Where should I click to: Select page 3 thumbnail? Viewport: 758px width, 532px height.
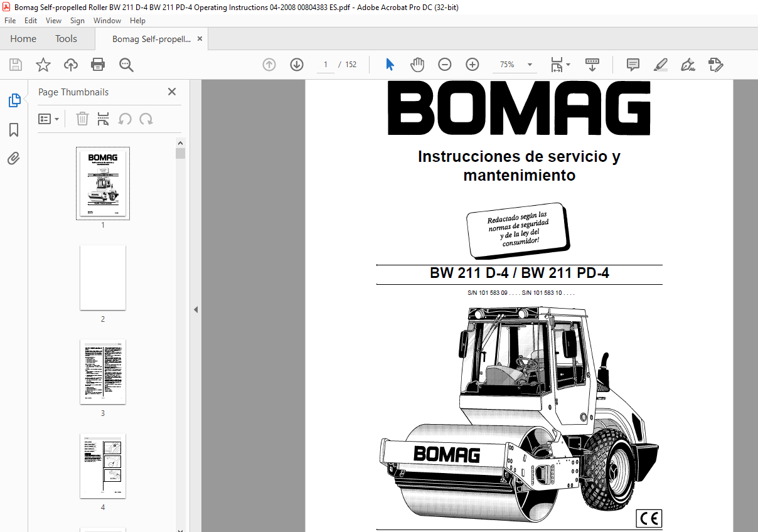pos(103,372)
